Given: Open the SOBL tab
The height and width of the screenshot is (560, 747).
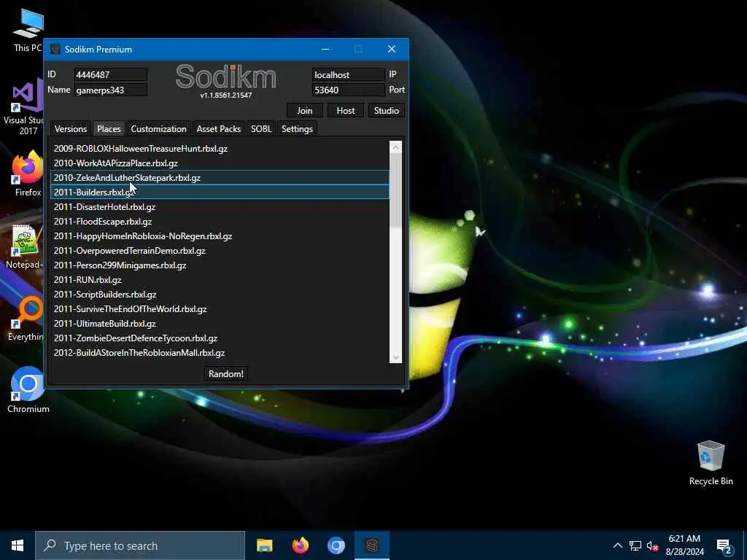Looking at the screenshot, I should tap(261, 129).
